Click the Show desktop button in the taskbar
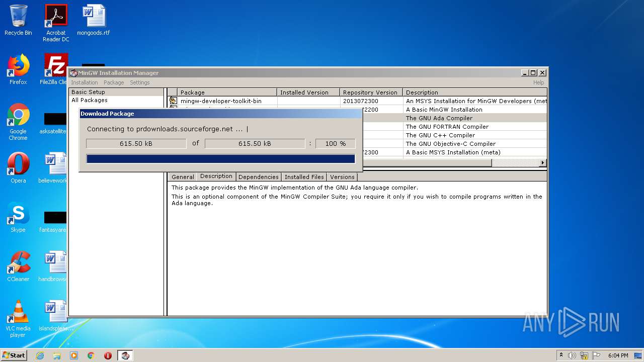The height and width of the screenshot is (362, 644). click(x=638, y=355)
